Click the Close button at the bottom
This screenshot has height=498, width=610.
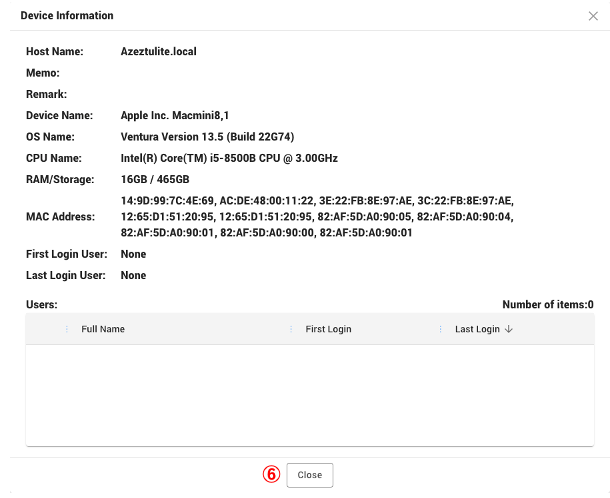(x=310, y=475)
